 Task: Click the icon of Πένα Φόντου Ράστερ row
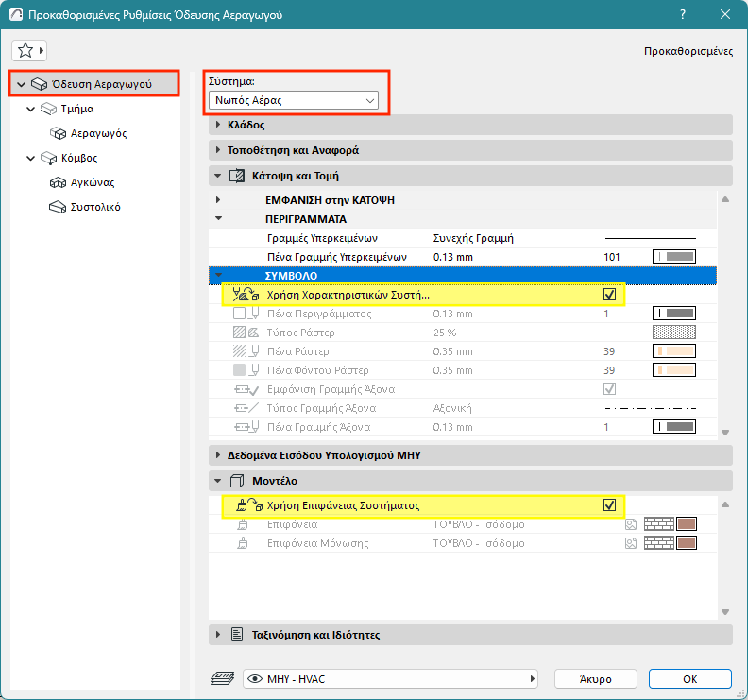(246, 370)
